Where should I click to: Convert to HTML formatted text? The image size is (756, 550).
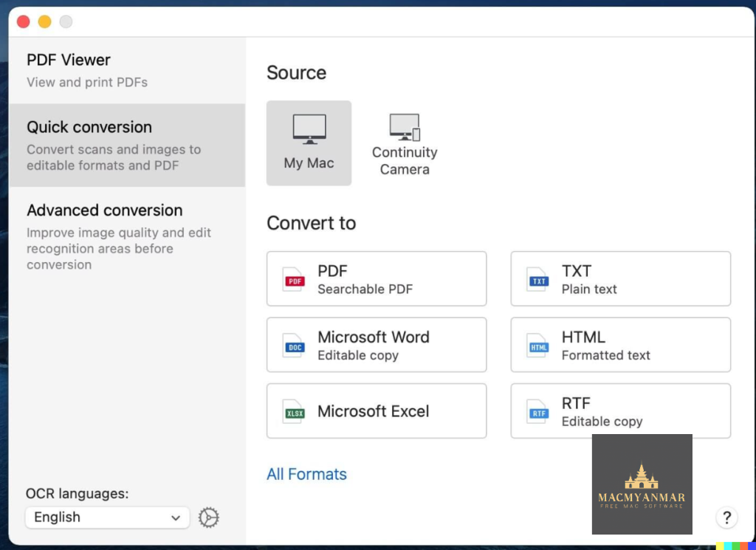620,345
